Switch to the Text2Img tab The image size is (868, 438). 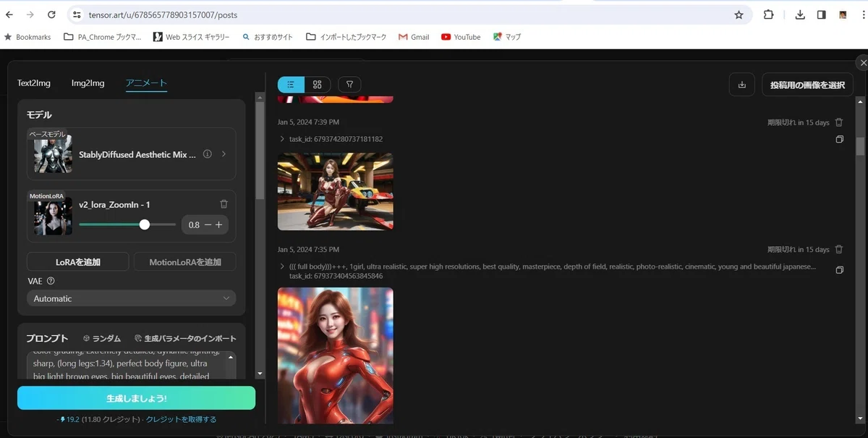[x=34, y=83]
